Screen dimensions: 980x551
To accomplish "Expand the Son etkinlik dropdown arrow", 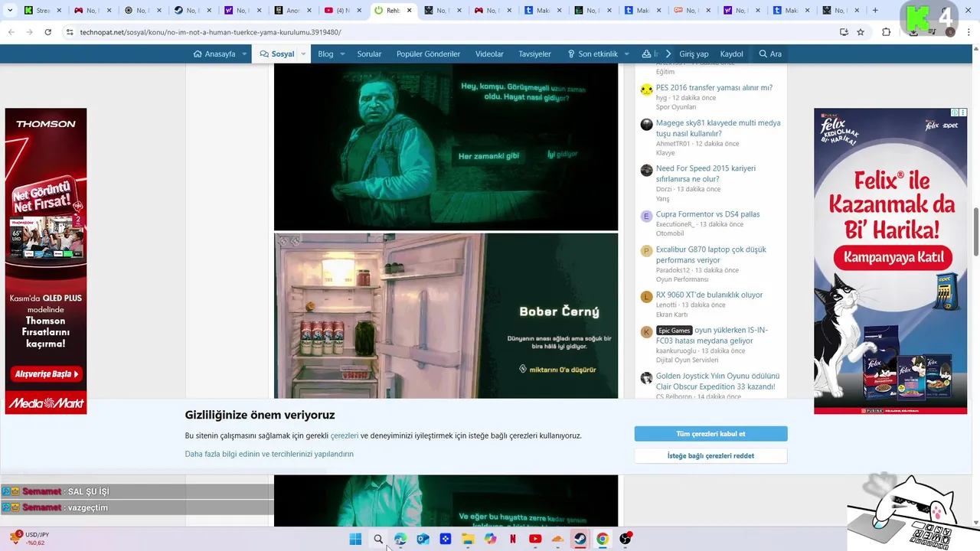I will 626,54.
